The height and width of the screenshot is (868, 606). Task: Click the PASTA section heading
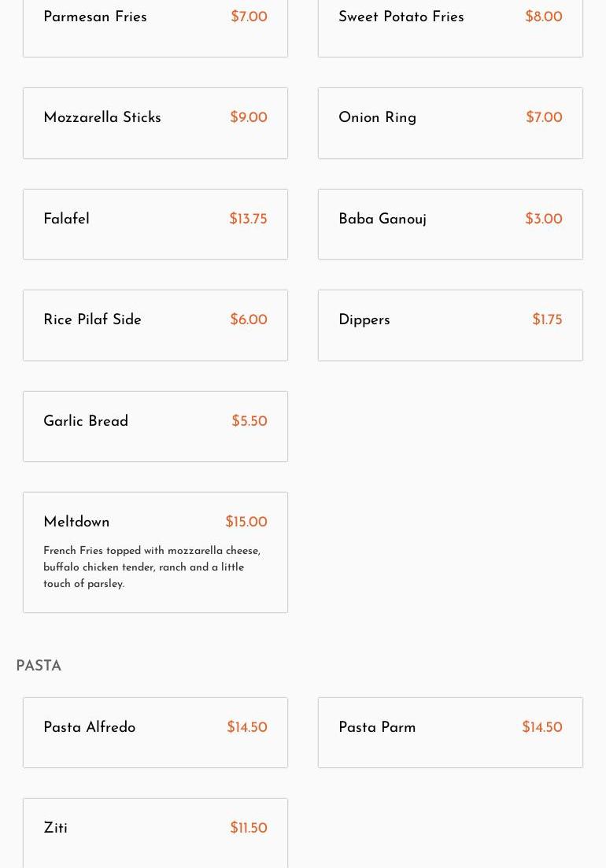[39, 667]
